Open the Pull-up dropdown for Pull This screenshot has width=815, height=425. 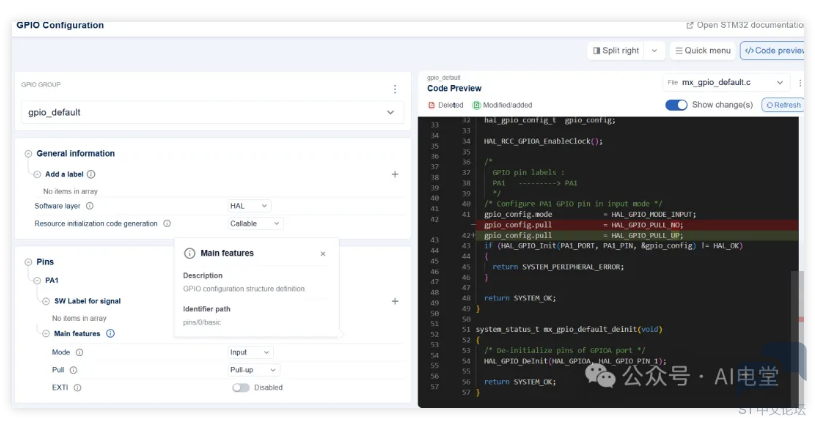point(254,370)
